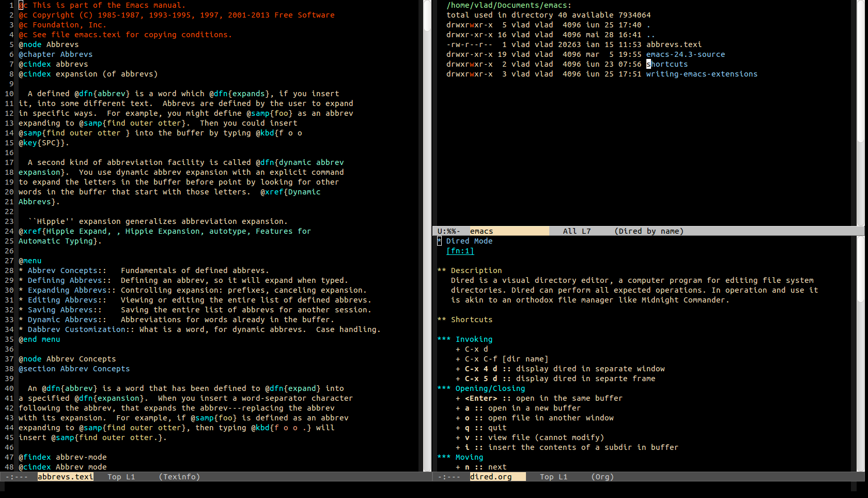Click abbrevs.texi buffer name in mode line
868x498 pixels.
pos(66,477)
